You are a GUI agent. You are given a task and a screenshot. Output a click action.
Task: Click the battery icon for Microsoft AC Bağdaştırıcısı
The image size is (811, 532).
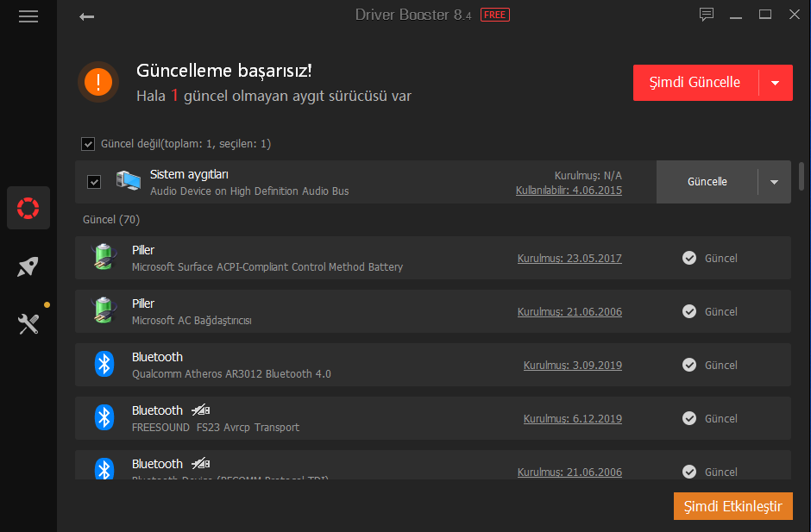(104, 310)
